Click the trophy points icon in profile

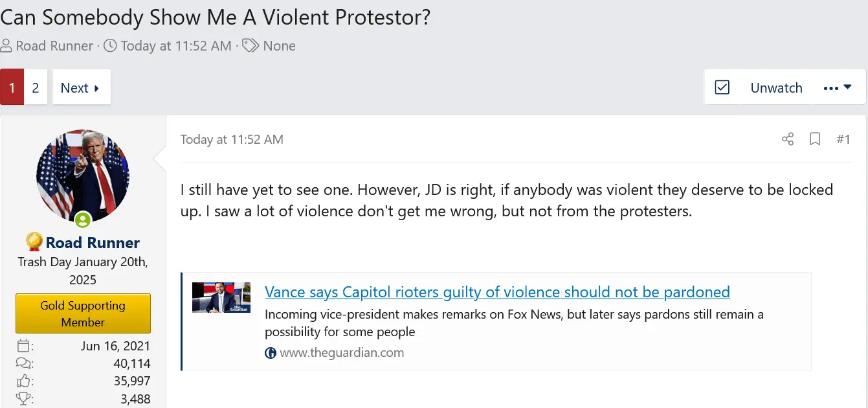pos(23,399)
